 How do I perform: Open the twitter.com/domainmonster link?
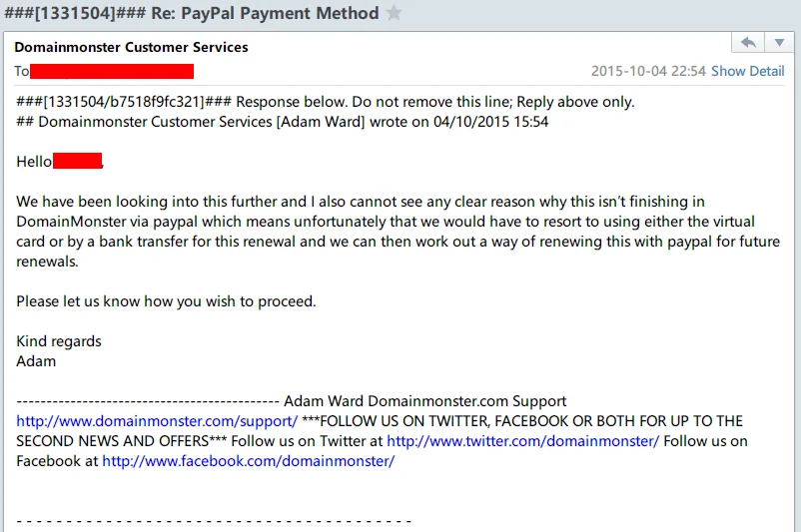pos(522,441)
